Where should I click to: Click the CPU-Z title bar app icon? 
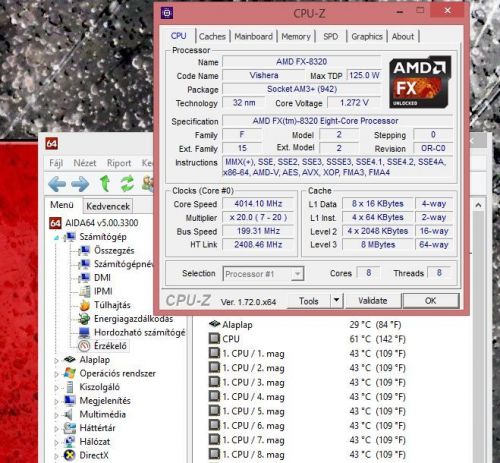pos(167,13)
